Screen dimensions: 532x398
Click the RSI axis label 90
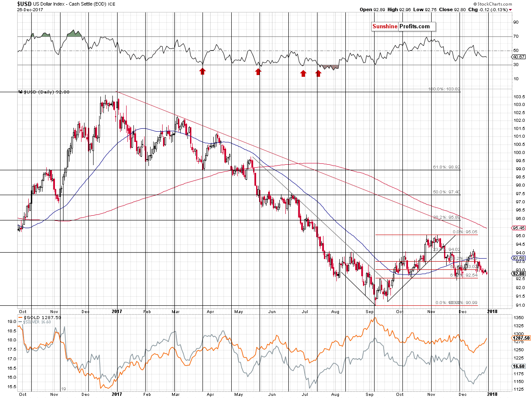click(x=516, y=22)
